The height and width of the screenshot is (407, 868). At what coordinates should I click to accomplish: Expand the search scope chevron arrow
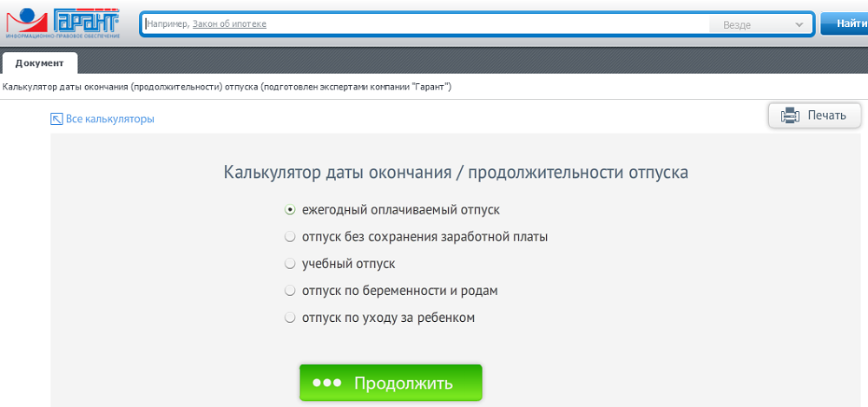point(799,25)
